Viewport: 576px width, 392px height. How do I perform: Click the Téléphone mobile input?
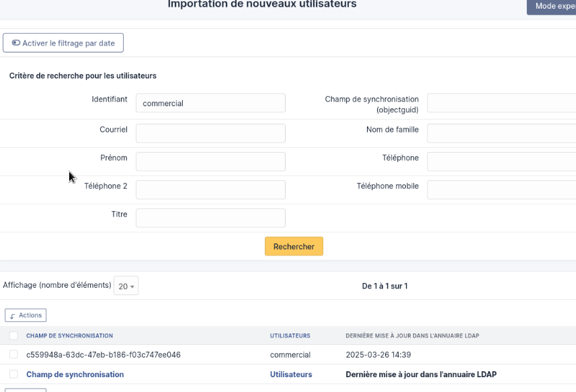click(x=501, y=190)
